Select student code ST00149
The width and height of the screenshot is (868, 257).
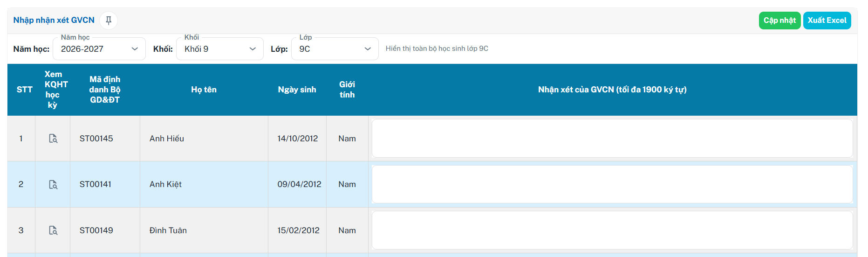[x=96, y=230]
